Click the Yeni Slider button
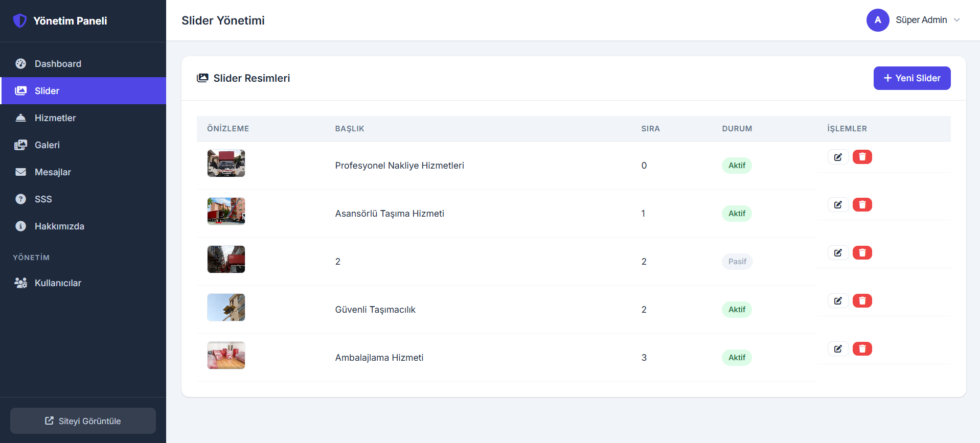 [x=912, y=78]
